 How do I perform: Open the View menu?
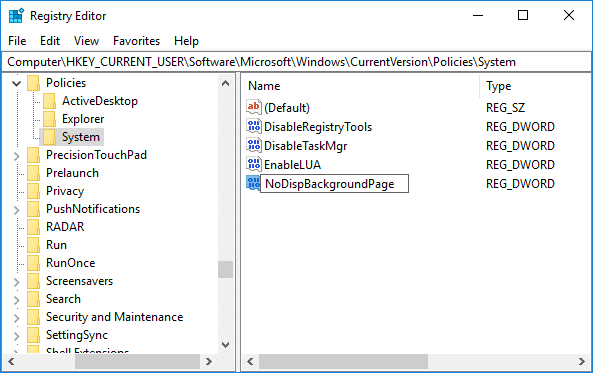86,41
